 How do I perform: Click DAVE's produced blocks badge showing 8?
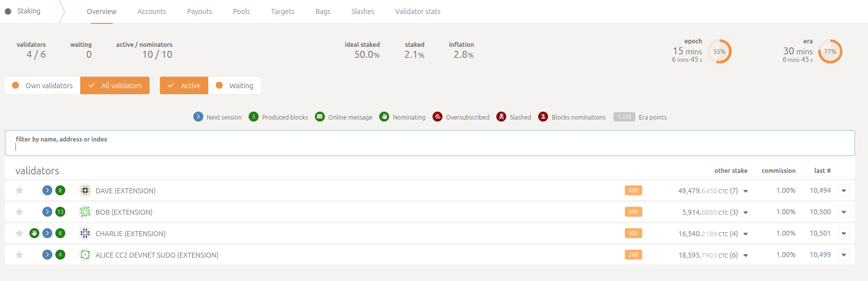point(60,190)
